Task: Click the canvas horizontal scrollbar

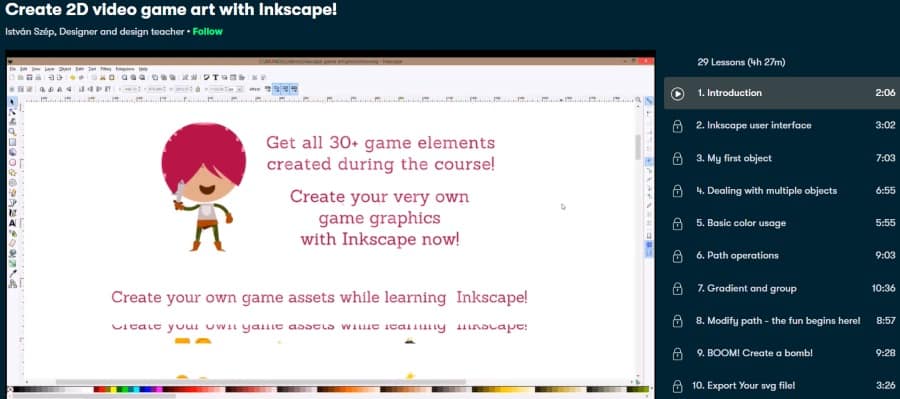Action: pos(261,381)
